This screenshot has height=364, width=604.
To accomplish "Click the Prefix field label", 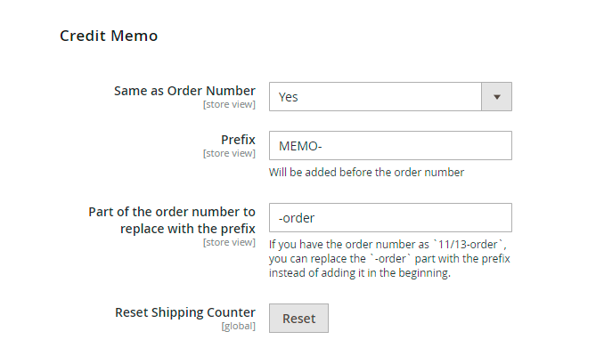I will point(238,140).
